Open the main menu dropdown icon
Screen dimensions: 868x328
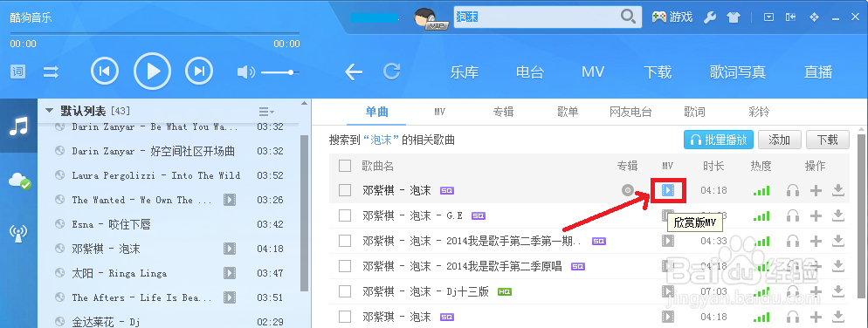[768, 17]
